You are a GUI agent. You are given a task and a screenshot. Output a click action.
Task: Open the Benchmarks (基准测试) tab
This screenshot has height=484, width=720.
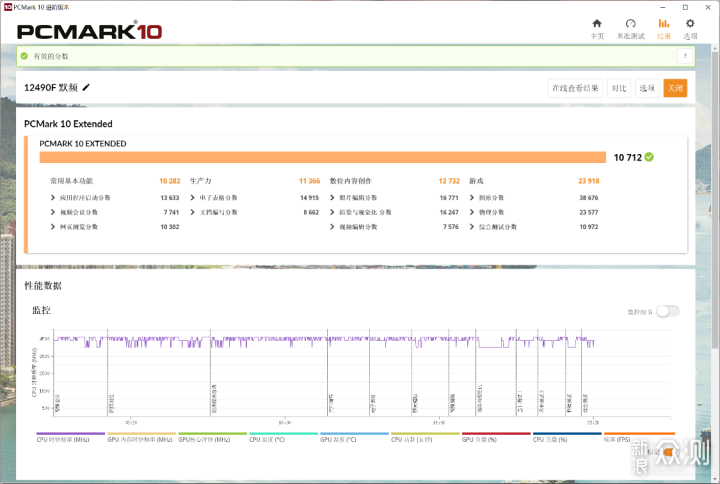click(630, 28)
